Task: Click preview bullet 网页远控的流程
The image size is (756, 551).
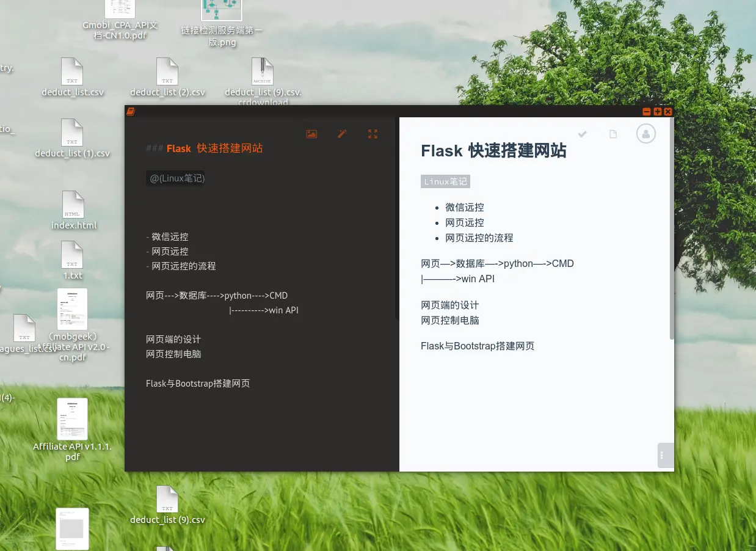Action: tap(479, 238)
